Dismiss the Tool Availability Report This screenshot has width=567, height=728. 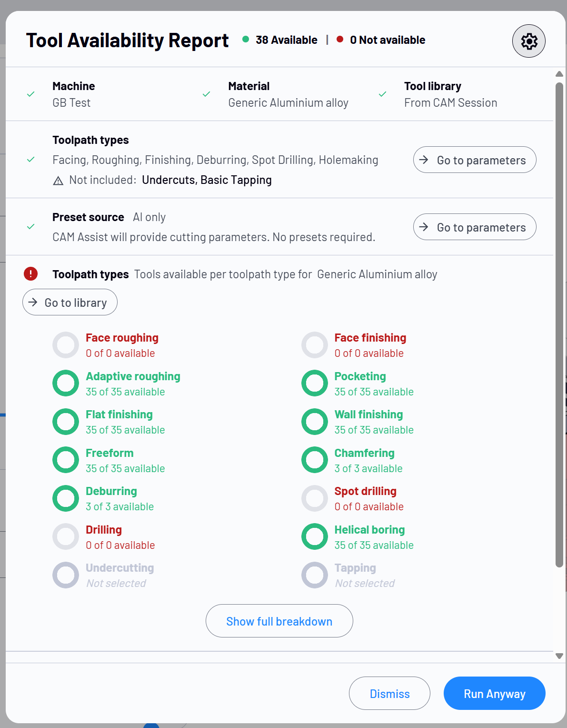[x=389, y=693]
